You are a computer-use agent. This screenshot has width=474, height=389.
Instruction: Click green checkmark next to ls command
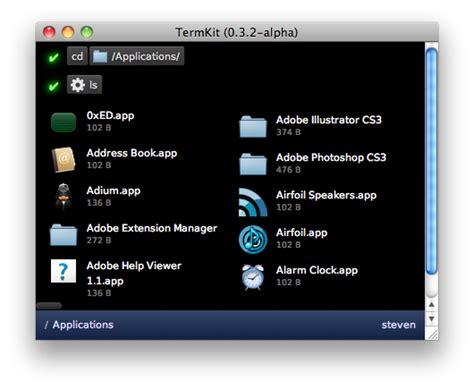pyautogui.click(x=53, y=86)
